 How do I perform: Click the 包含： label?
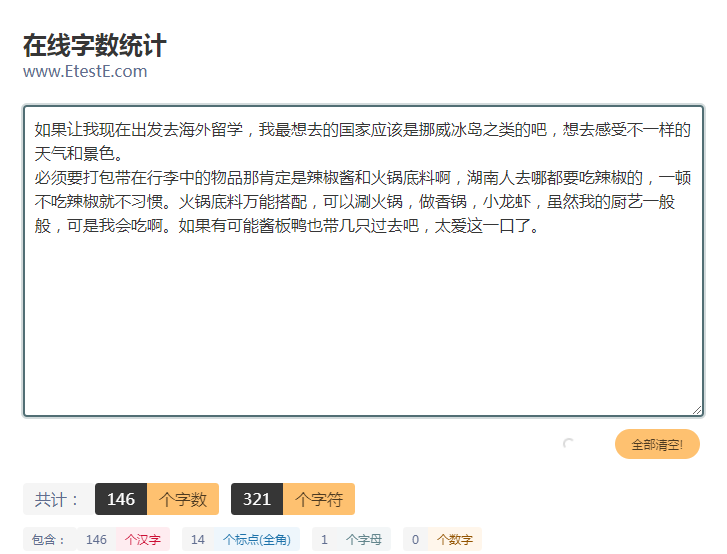pos(50,539)
